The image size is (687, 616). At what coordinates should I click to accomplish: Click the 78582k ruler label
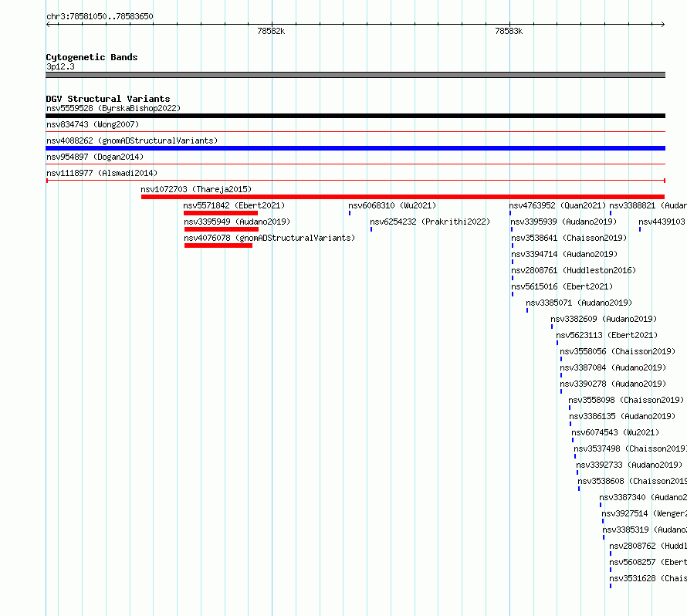271,31
